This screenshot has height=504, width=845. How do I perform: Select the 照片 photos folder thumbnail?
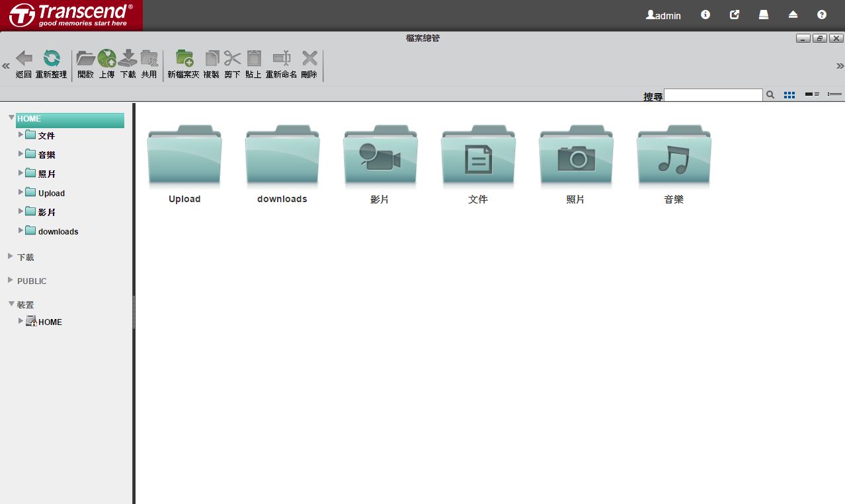coord(576,155)
